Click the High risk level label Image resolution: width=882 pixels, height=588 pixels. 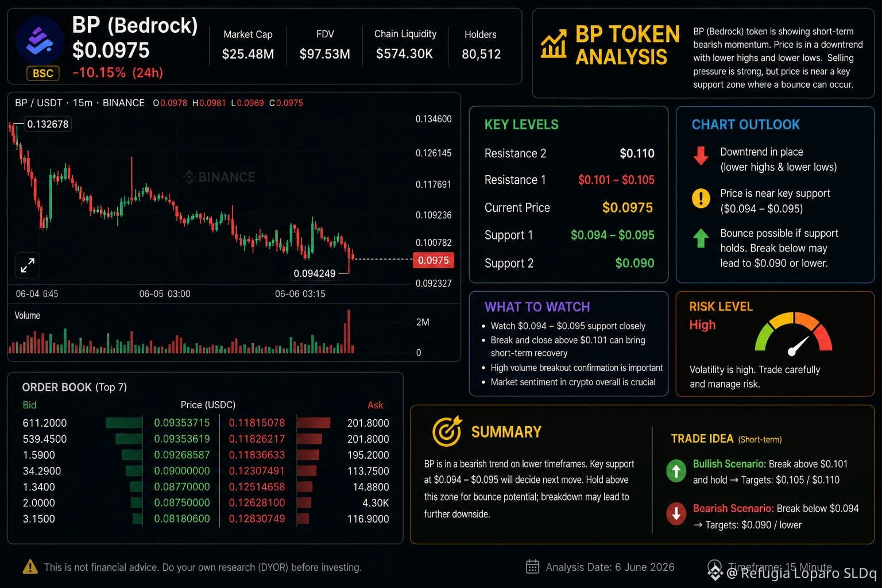702,325
